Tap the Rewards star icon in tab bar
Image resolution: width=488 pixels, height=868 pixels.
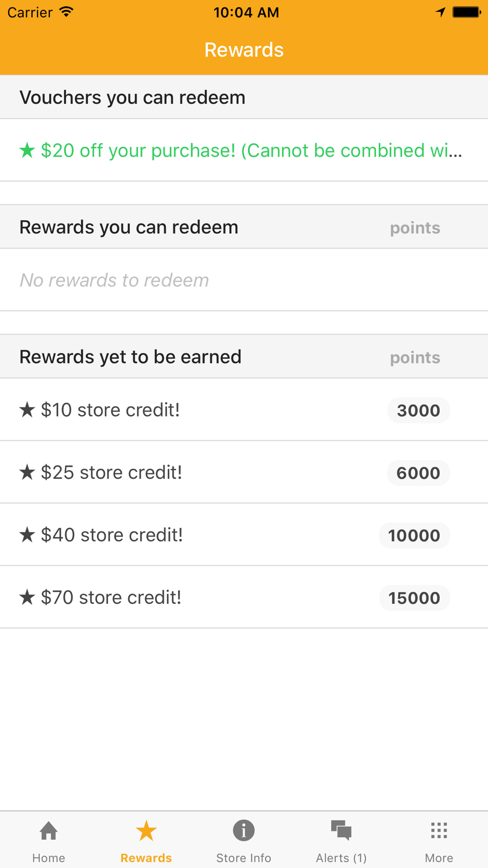pos(146,830)
